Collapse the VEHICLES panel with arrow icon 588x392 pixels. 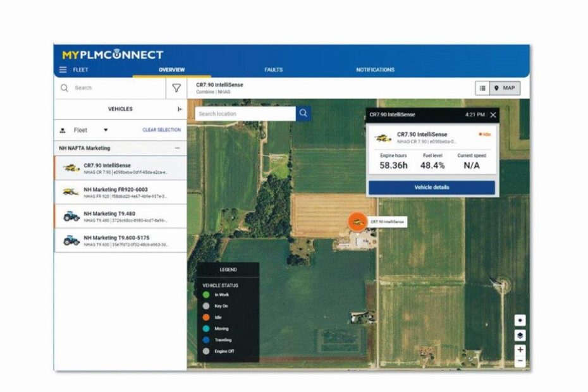click(180, 109)
